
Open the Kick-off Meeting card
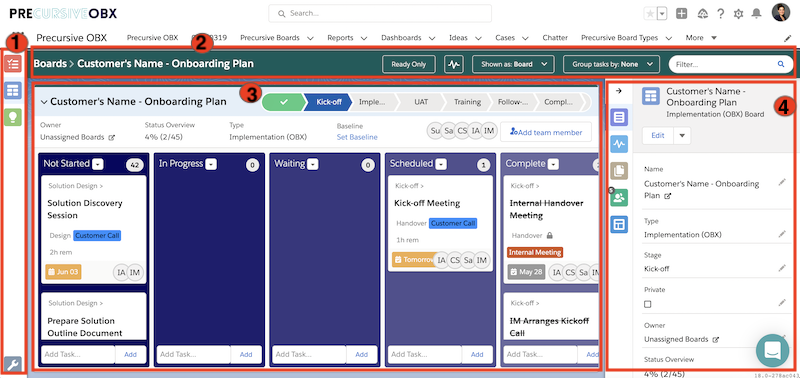pyautogui.click(x=440, y=223)
